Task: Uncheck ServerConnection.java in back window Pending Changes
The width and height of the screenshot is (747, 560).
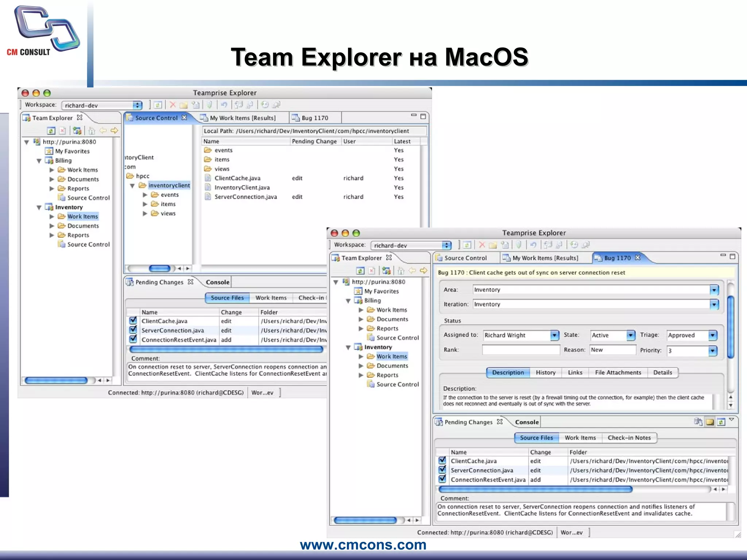Action: point(133,330)
